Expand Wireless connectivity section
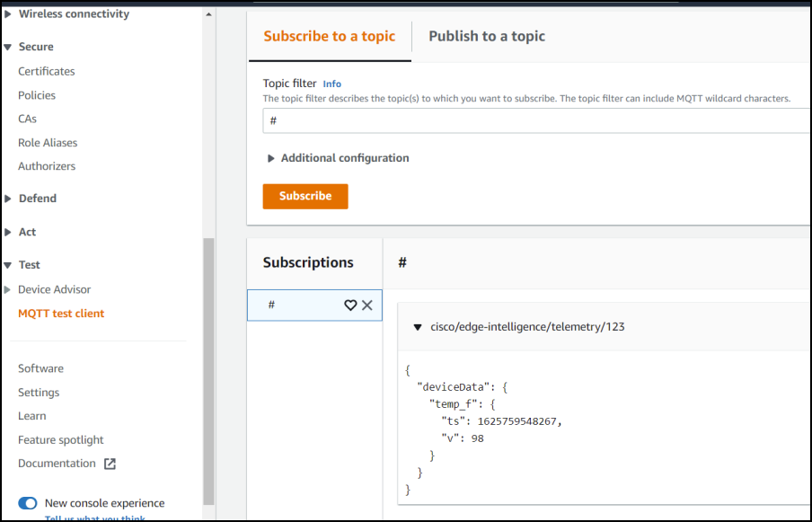Screen dimensions: 812x522 pyautogui.click(x=8, y=14)
